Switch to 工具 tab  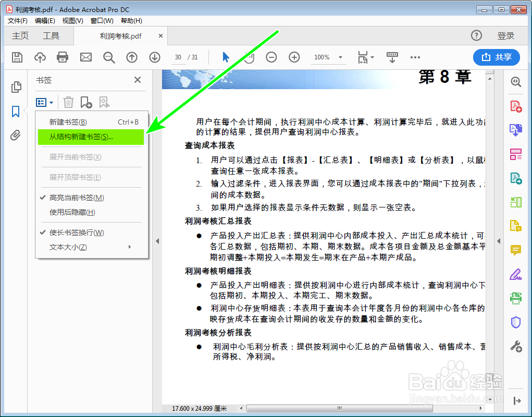tap(51, 35)
